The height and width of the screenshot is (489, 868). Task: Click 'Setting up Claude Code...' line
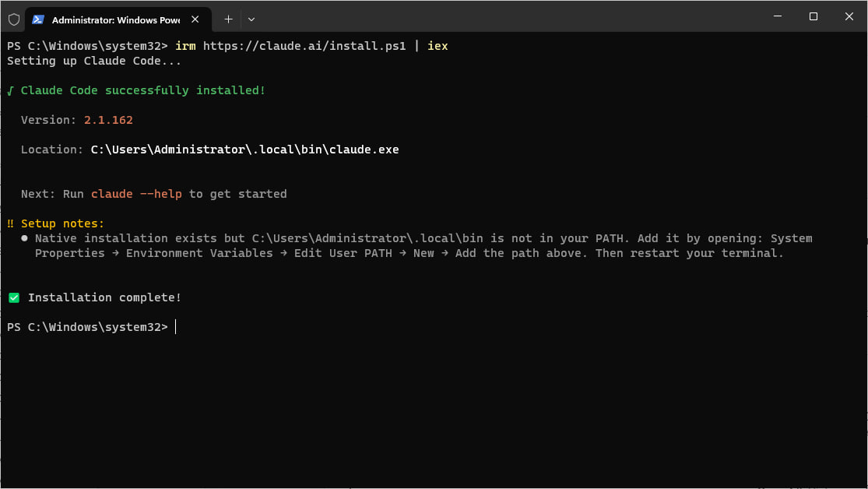(x=94, y=61)
